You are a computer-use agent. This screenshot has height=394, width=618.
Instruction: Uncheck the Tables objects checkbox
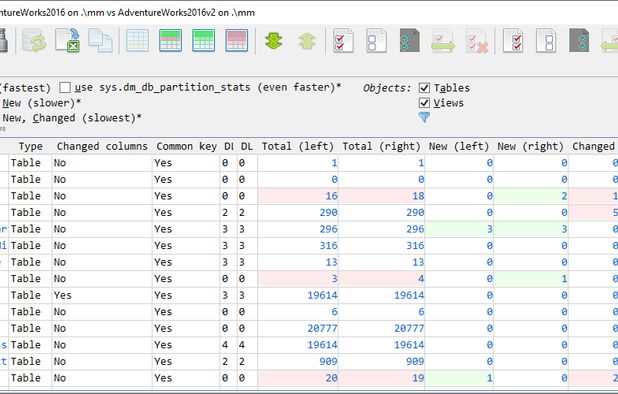tap(424, 87)
